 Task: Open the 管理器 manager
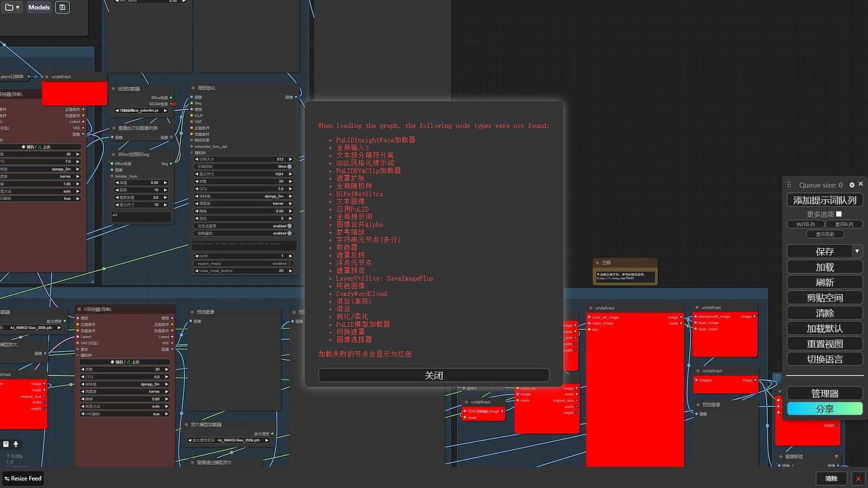click(825, 394)
